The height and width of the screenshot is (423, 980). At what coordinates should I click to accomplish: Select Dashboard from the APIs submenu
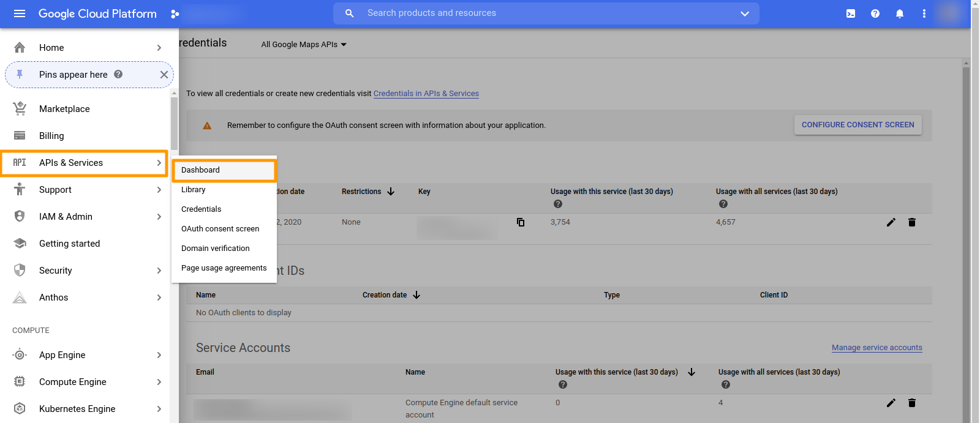200,170
